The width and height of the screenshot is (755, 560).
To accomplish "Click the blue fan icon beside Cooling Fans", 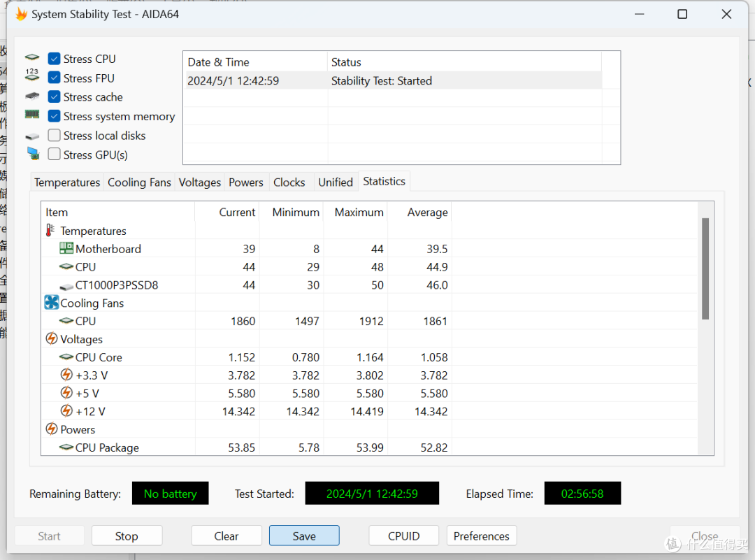I will coord(51,303).
